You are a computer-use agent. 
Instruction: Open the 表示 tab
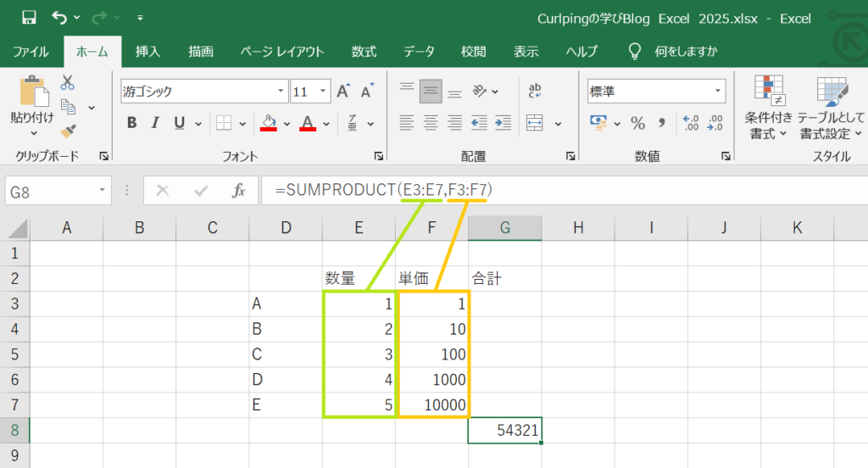click(x=526, y=52)
